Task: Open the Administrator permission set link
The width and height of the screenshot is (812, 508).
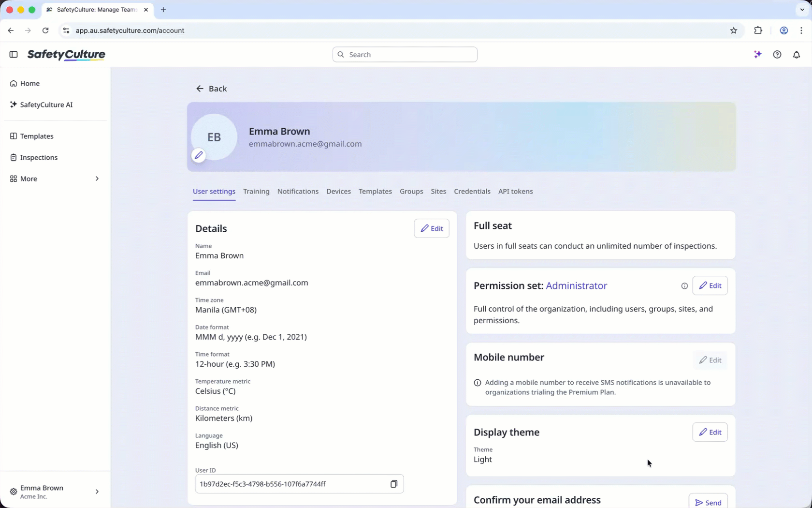Action: [576, 286]
